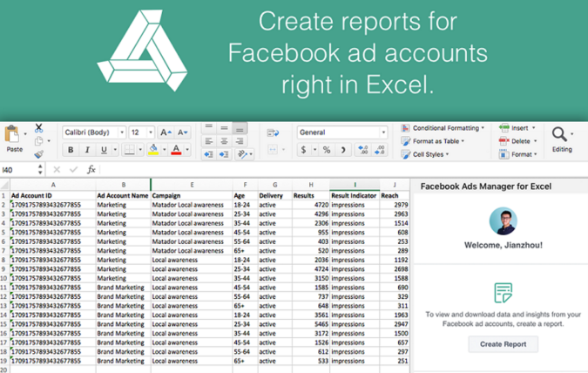
Task: Toggle Top Align vertical alignment
Action: click(x=209, y=128)
